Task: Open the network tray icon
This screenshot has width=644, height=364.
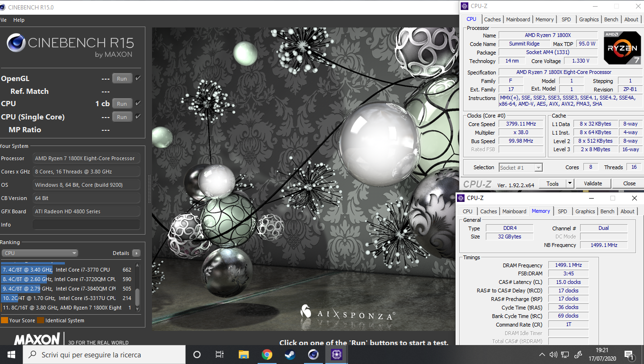Action: [x=564, y=355]
